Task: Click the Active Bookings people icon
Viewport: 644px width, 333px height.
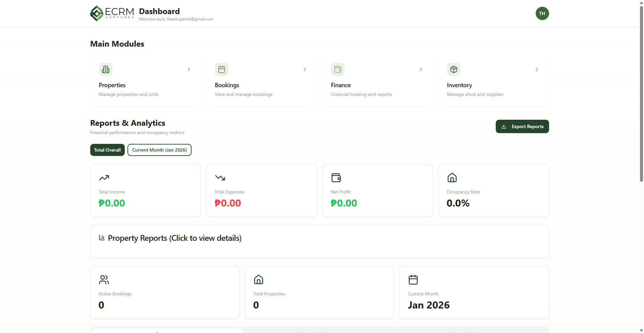Action: click(104, 280)
